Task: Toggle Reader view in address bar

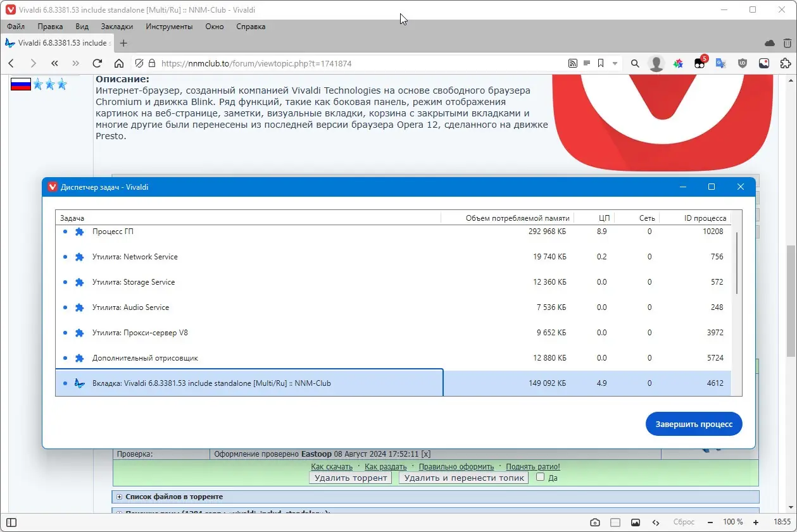Action: click(587, 63)
